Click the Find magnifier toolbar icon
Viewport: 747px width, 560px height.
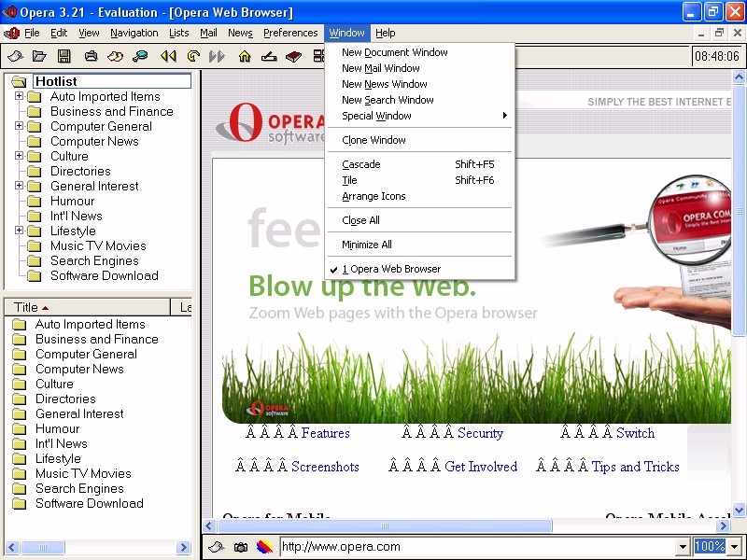click(140, 56)
